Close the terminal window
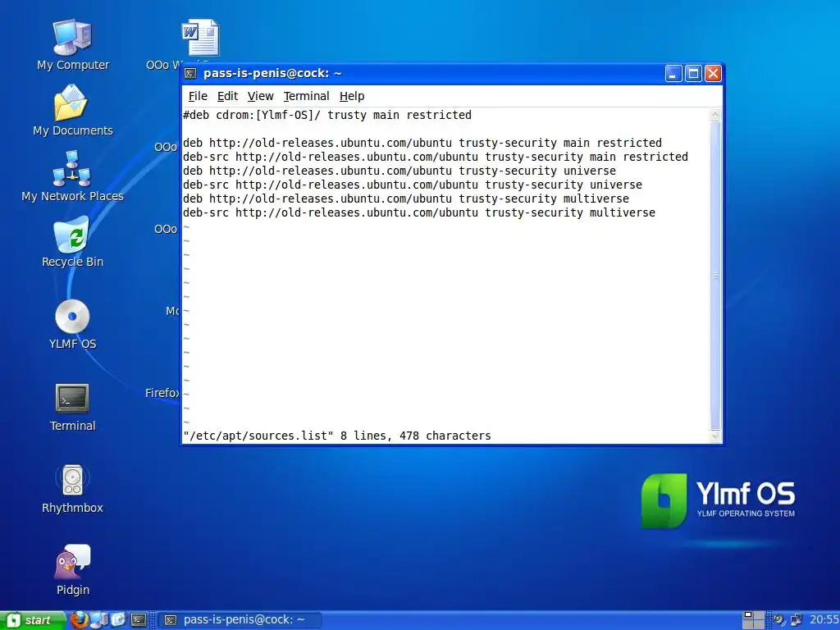Viewport: 840px width, 630px height. tap(713, 73)
